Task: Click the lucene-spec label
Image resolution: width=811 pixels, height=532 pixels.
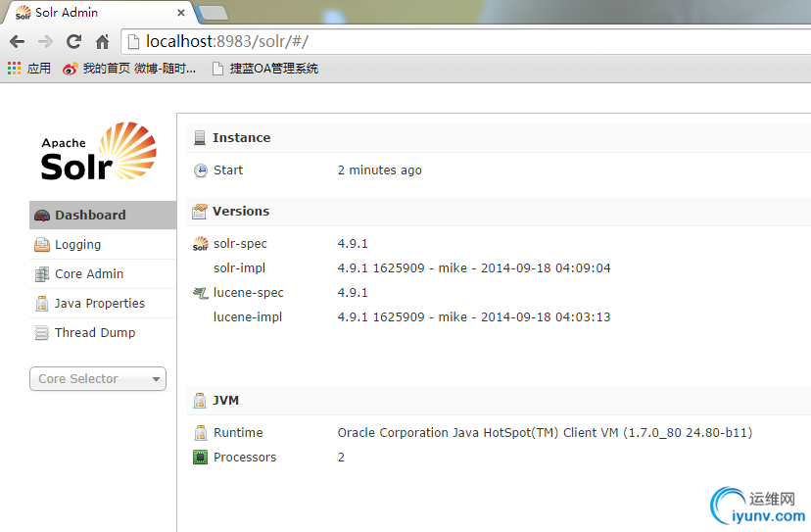Action: tap(248, 293)
